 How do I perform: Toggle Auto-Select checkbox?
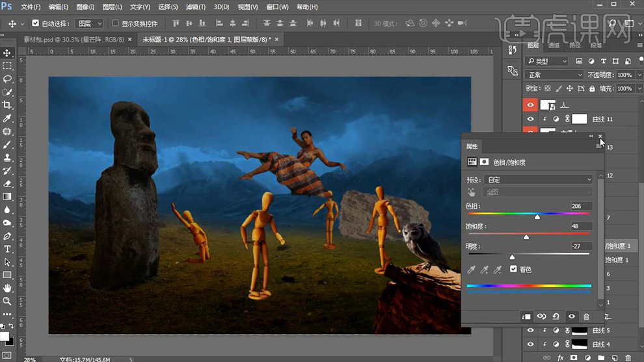[x=35, y=23]
